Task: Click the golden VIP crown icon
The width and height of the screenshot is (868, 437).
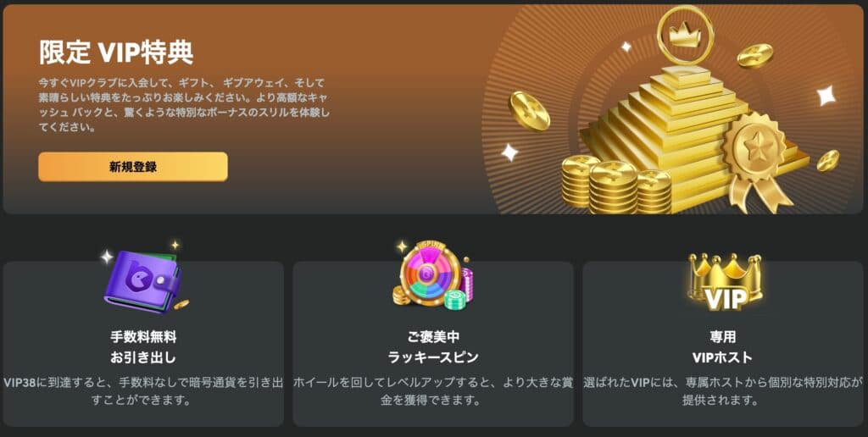Action: click(x=725, y=281)
